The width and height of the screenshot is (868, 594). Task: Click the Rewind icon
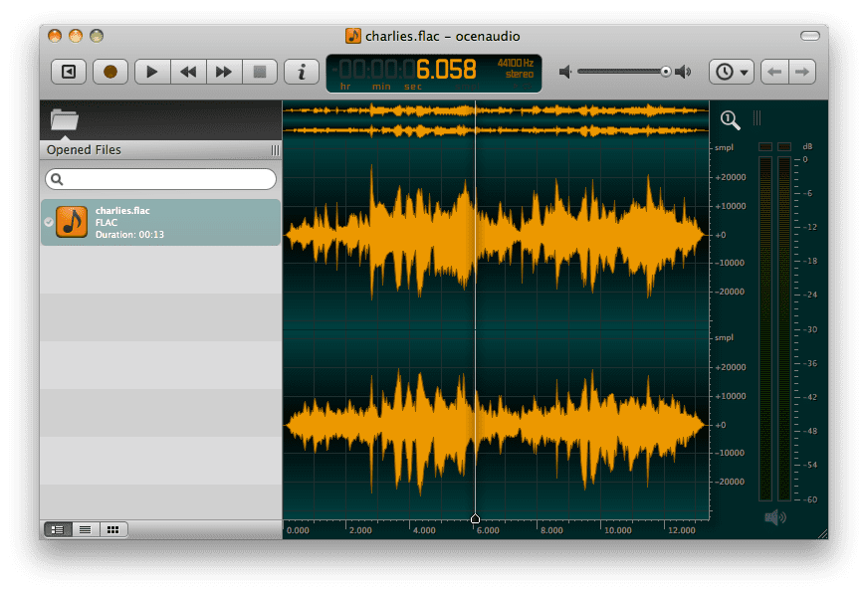[x=187, y=71]
